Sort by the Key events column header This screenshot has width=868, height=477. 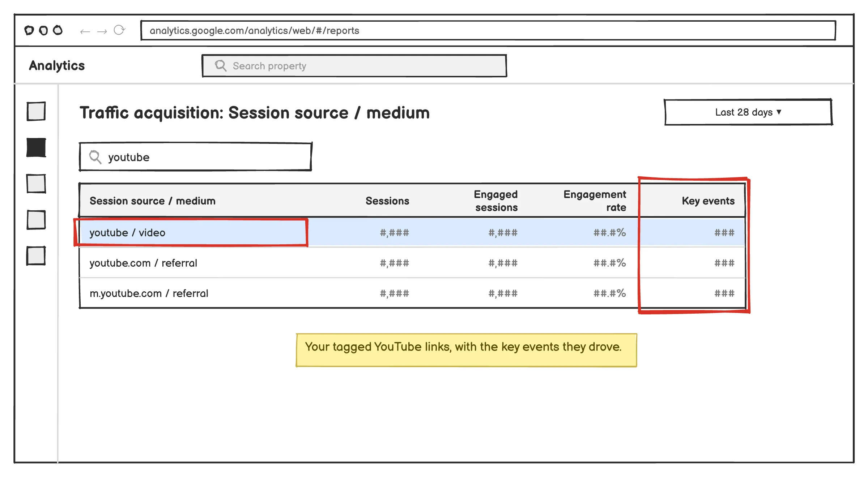point(708,201)
